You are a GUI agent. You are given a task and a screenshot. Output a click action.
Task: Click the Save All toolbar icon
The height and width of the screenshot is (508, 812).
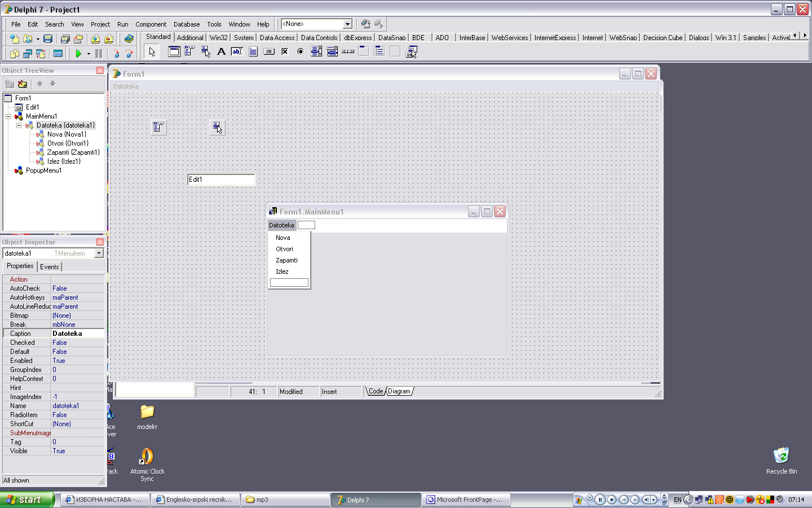click(x=65, y=39)
